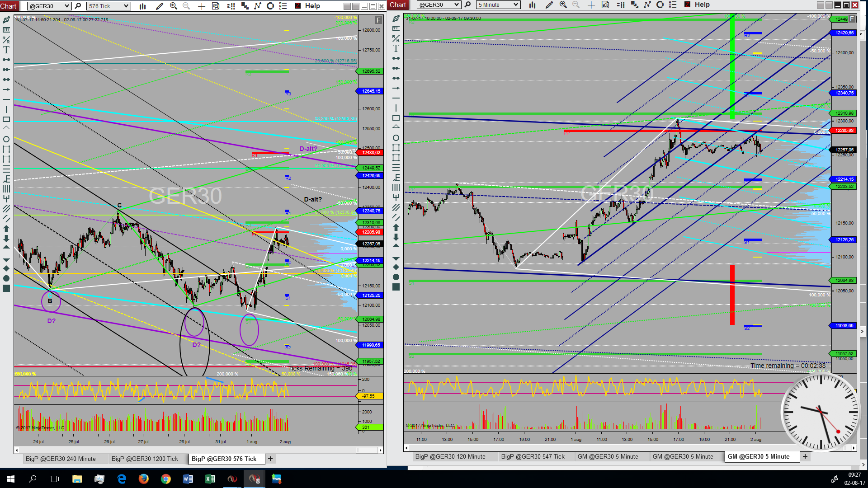
Task: Launch Google Chrome from taskbar
Action: (x=166, y=479)
